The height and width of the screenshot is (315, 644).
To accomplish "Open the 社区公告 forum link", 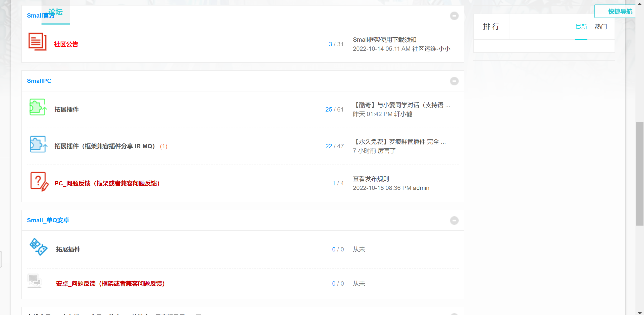I will click(66, 44).
